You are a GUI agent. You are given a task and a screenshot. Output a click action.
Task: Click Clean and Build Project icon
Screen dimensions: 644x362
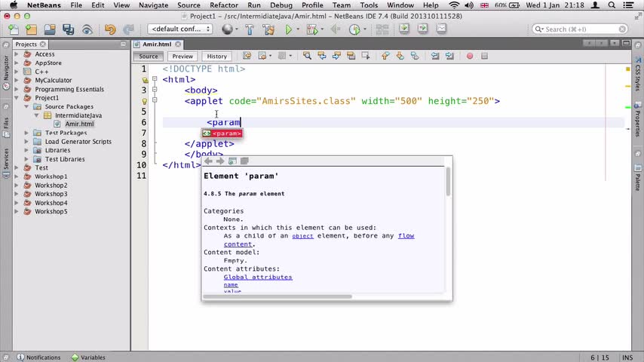[x=268, y=29]
